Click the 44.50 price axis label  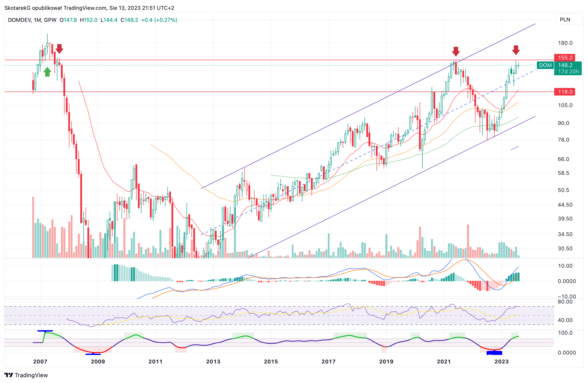point(565,205)
